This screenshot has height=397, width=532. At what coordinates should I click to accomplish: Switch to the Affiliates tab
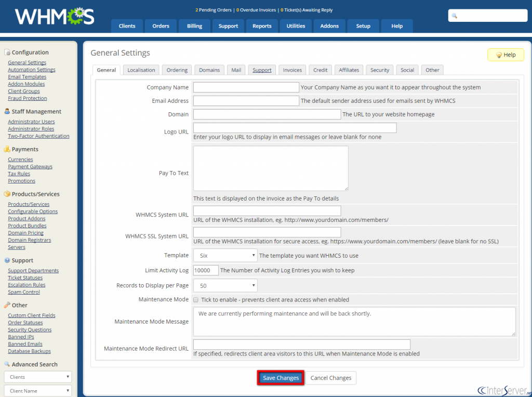point(349,70)
